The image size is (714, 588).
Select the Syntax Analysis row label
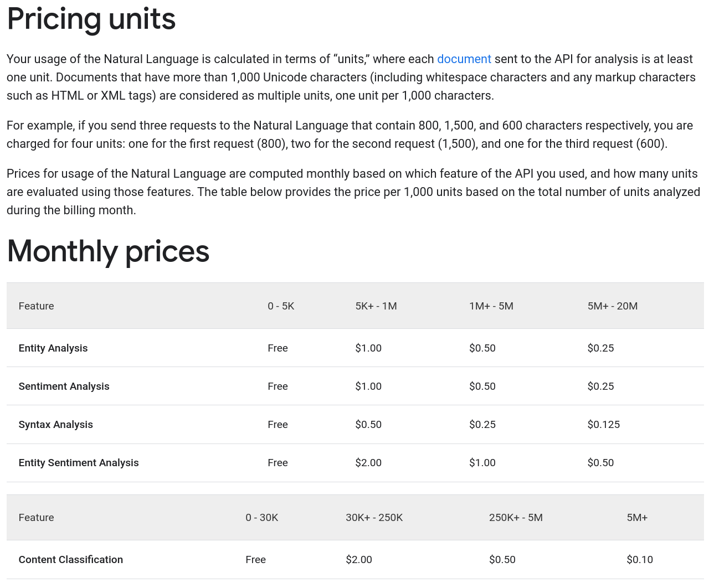point(55,425)
